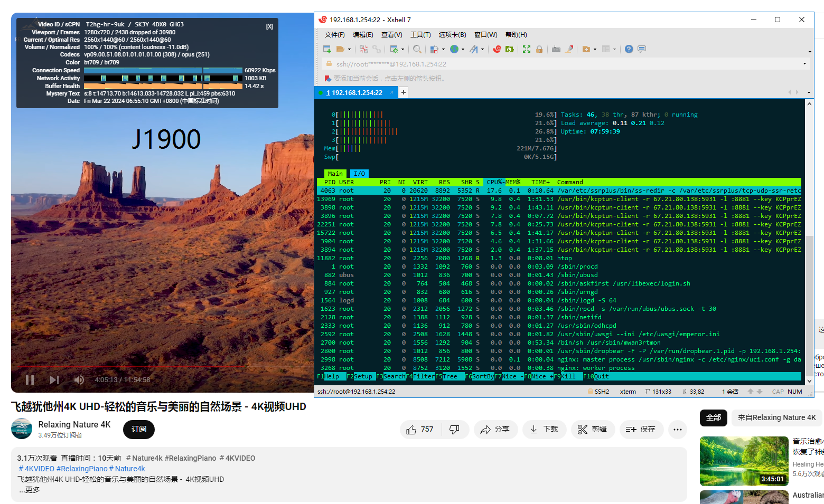This screenshot has height=504, width=824.
Task: Open the 帮助(H) menu
Action: click(516, 35)
